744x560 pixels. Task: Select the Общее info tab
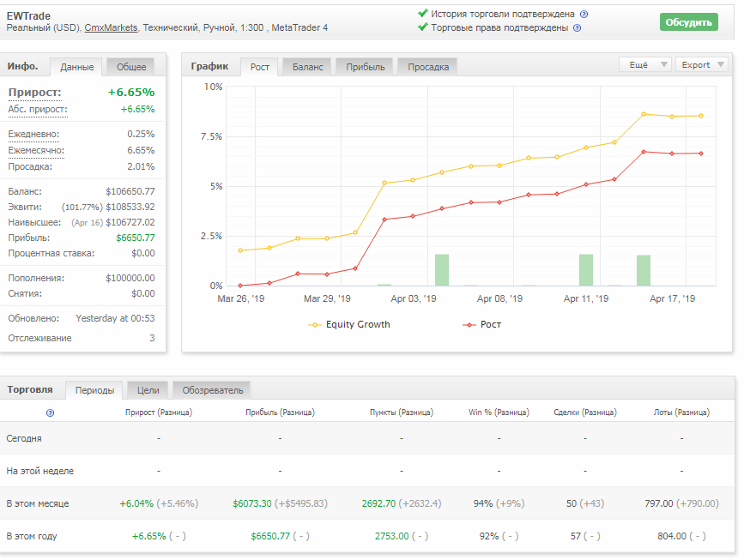[x=131, y=68]
